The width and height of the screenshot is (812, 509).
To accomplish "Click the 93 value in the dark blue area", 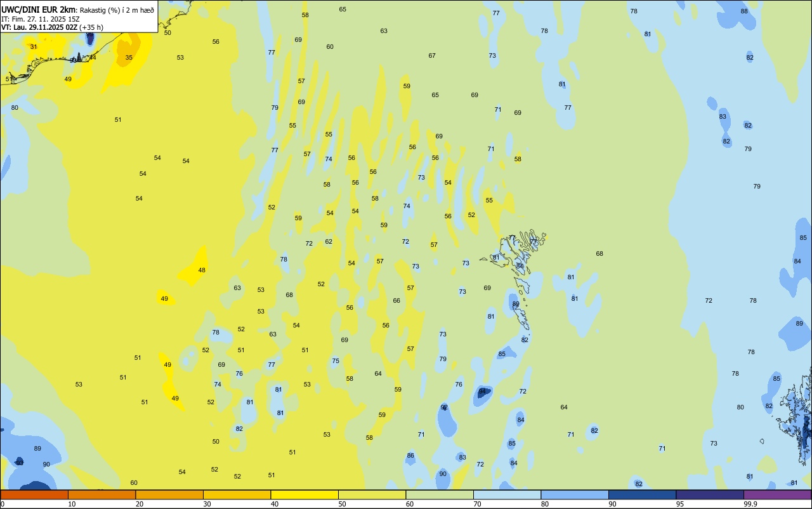I will 20,463.
